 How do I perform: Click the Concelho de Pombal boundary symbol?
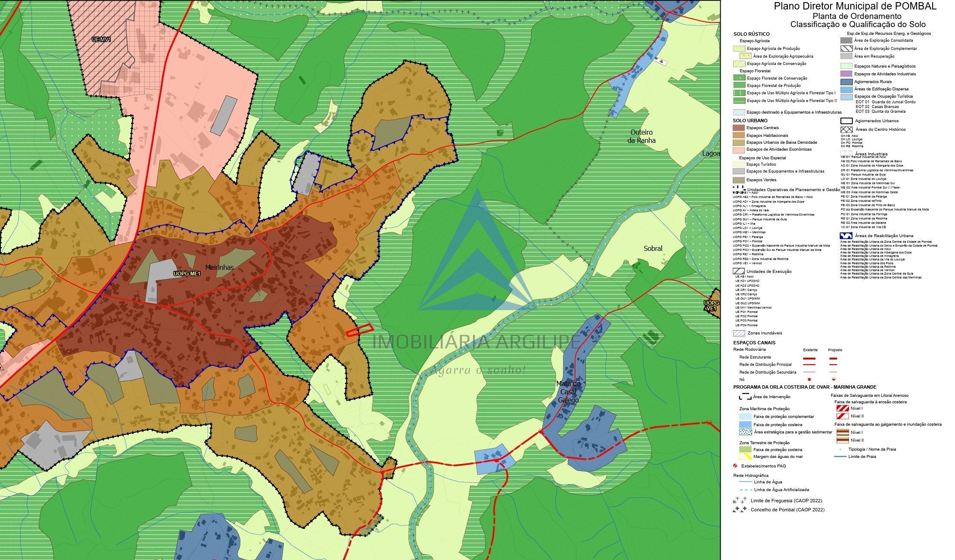tap(740, 510)
